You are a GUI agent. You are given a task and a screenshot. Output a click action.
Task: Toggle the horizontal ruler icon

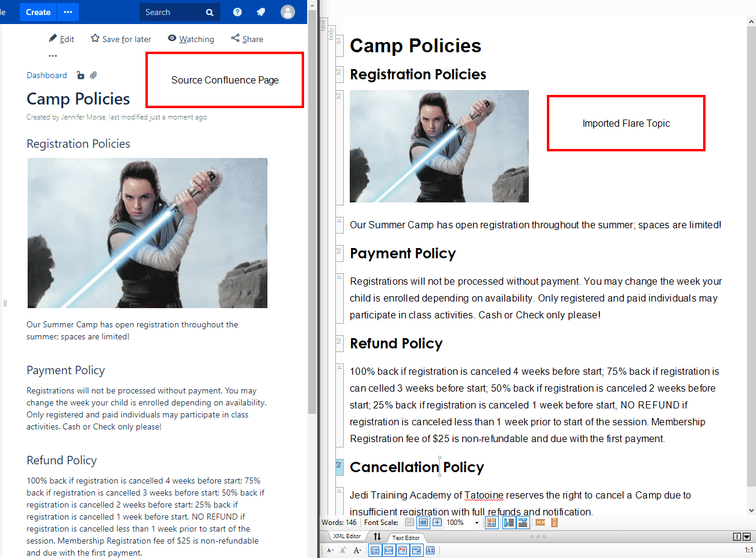pos(540,523)
